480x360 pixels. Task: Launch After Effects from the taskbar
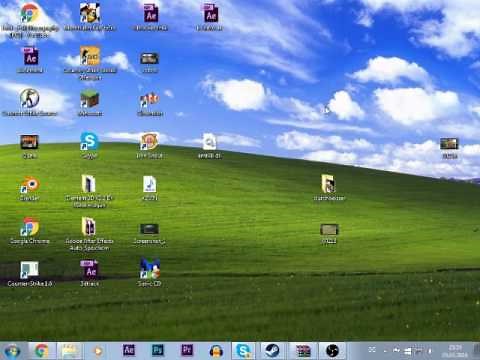pos(129,350)
